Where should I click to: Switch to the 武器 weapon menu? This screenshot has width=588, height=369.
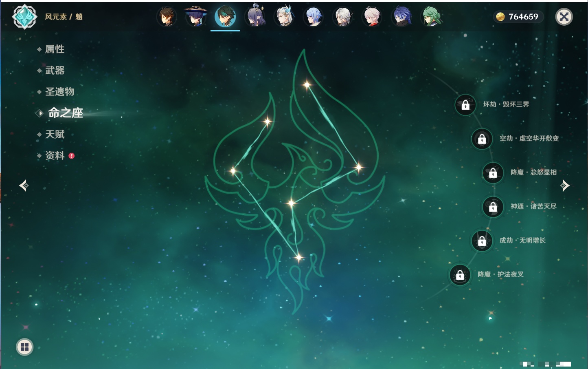[x=55, y=71]
